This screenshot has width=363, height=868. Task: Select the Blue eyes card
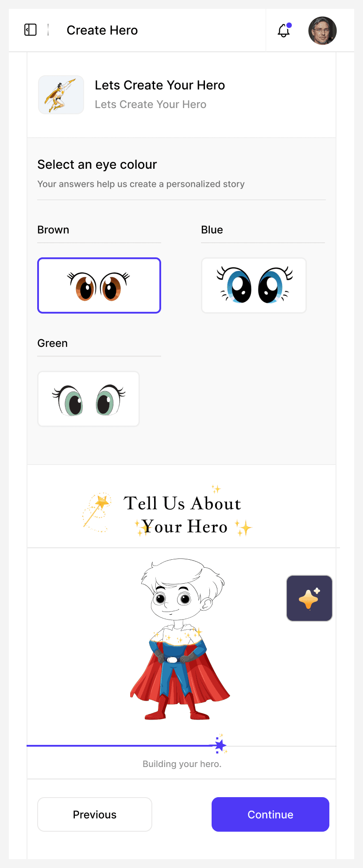tap(254, 286)
